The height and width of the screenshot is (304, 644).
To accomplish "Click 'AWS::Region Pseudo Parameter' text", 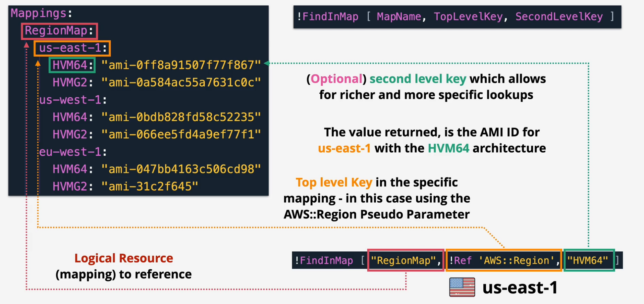I will pos(377,214).
